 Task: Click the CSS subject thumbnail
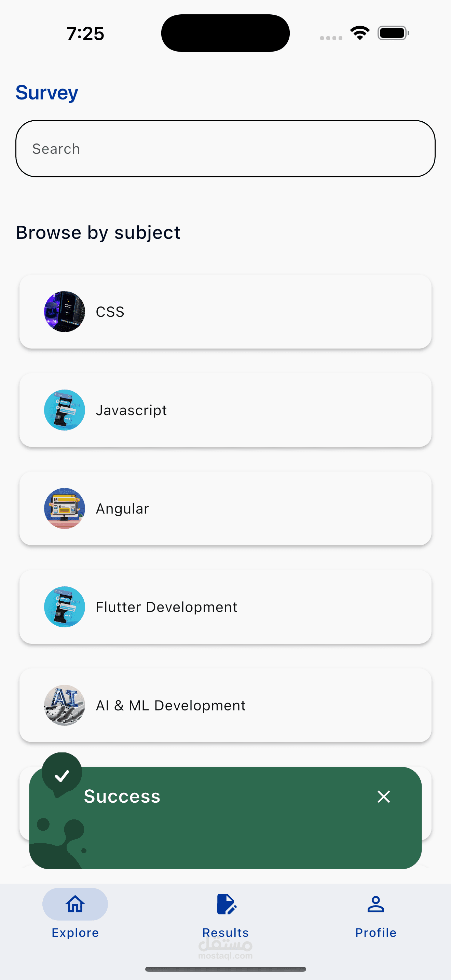[x=65, y=312]
